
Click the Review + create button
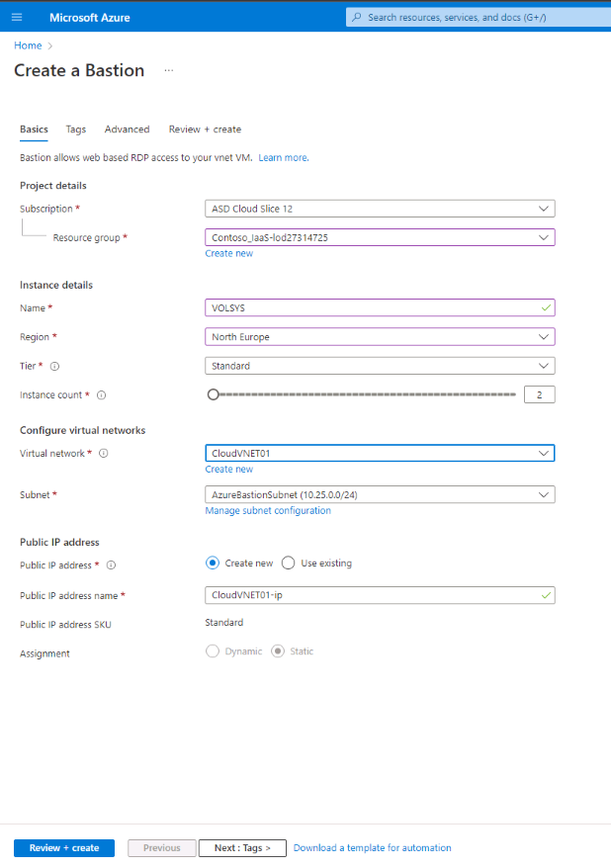click(x=63, y=847)
